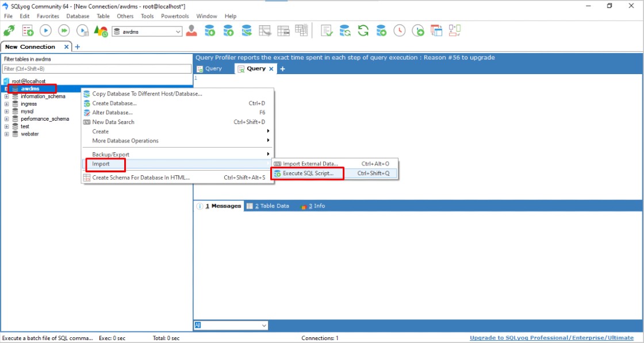This screenshot has height=343, width=644.
Task: Add a new query tab with plus
Action: [282, 69]
